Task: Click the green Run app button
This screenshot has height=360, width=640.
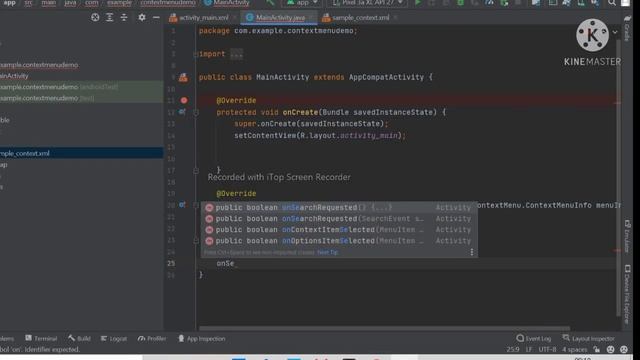Action: pos(418,3)
